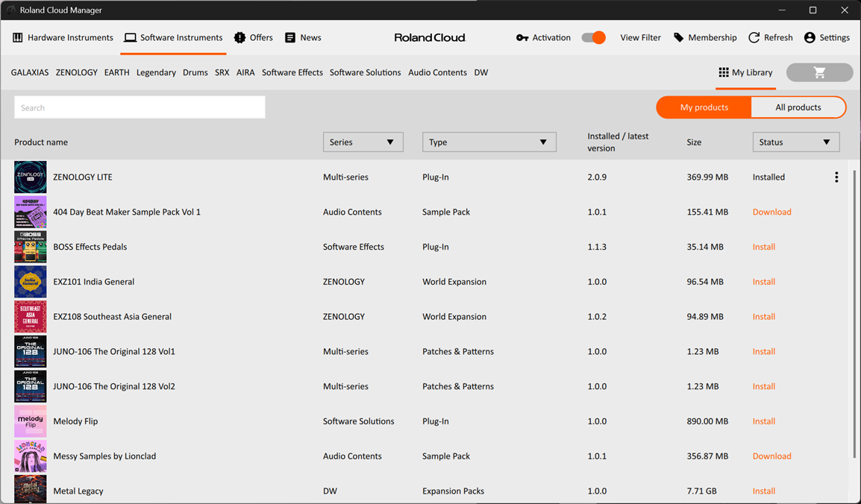Open the Type dropdown filter
861x504 pixels.
point(489,142)
